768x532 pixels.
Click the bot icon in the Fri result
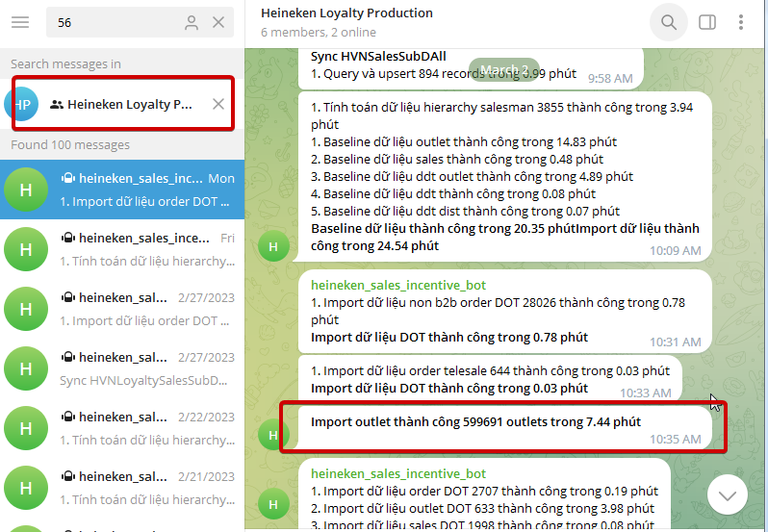[x=68, y=238]
